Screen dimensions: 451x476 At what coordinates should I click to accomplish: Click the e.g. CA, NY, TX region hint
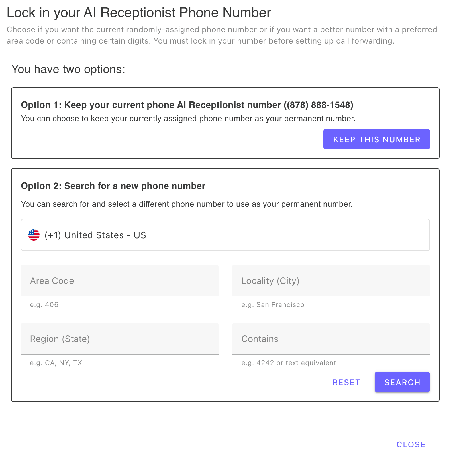point(56,363)
